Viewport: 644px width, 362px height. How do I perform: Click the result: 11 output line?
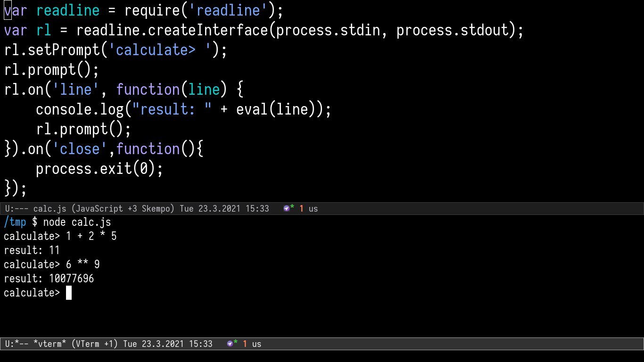(32, 250)
